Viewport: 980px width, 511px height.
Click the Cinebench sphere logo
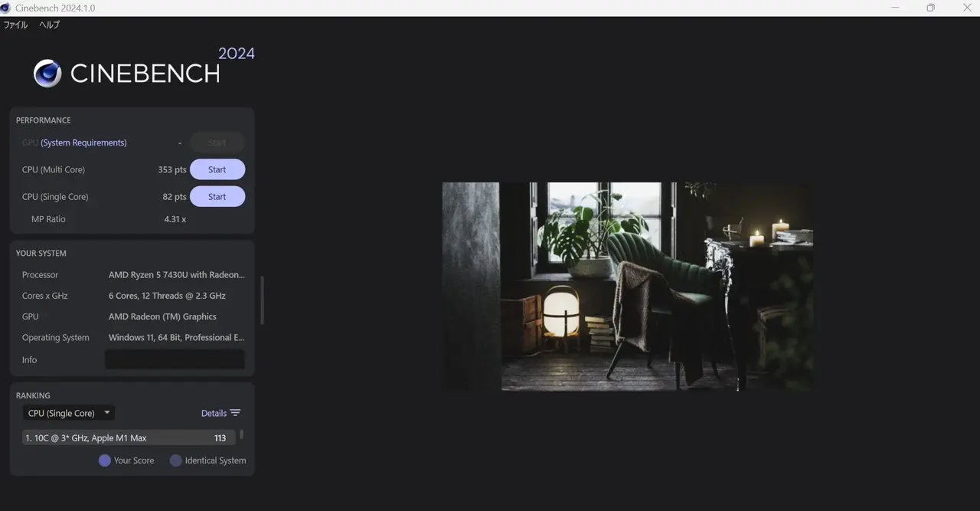(47, 74)
